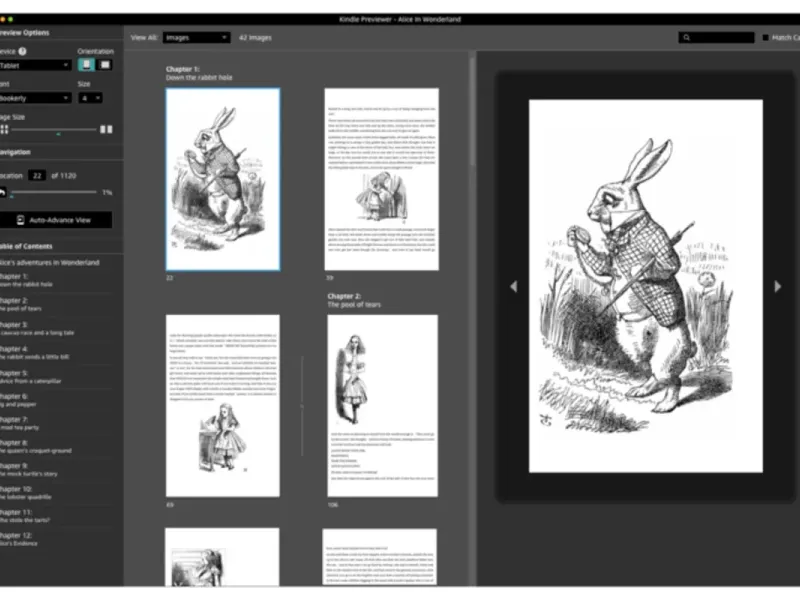Viewport: 800px width, 600px height.
Task: Click the Kindle Previewer window title text
Action: (x=400, y=19)
